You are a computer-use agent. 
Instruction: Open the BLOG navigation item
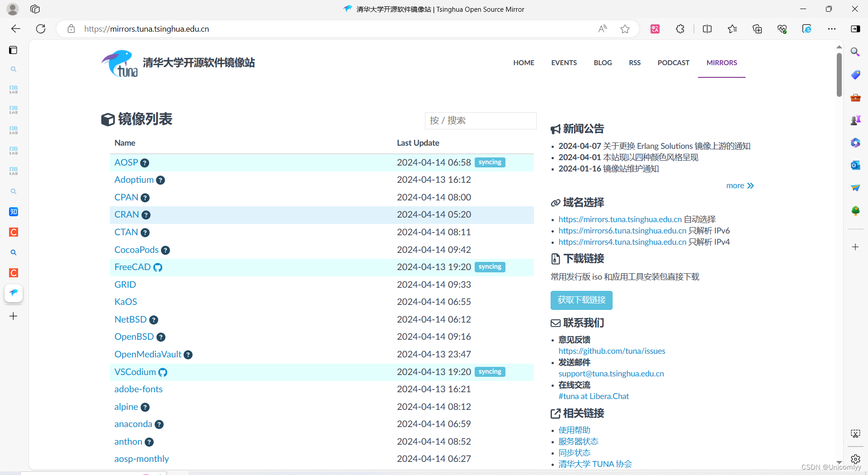pyautogui.click(x=603, y=63)
